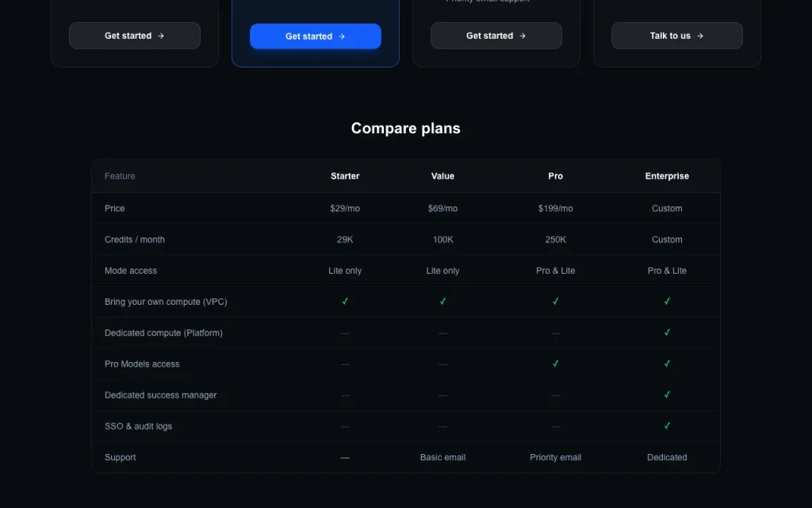Screen dimensions: 812x508
Task: Click Dedicated success manager label
Action: coord(160,395)
